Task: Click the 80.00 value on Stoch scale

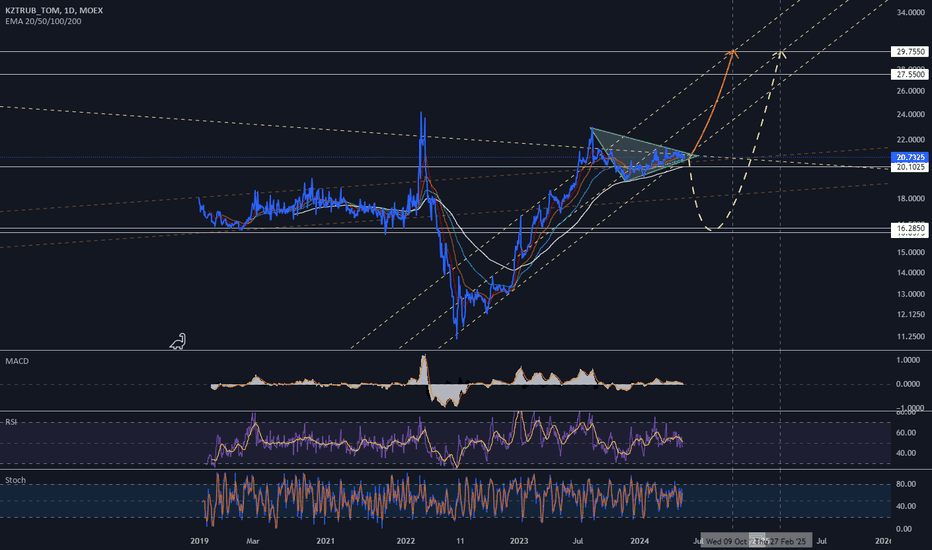Action: click(906, 485)
